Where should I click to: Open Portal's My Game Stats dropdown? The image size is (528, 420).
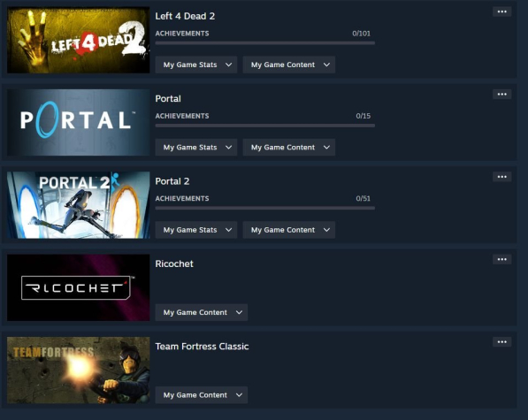(x=196, y=147)
